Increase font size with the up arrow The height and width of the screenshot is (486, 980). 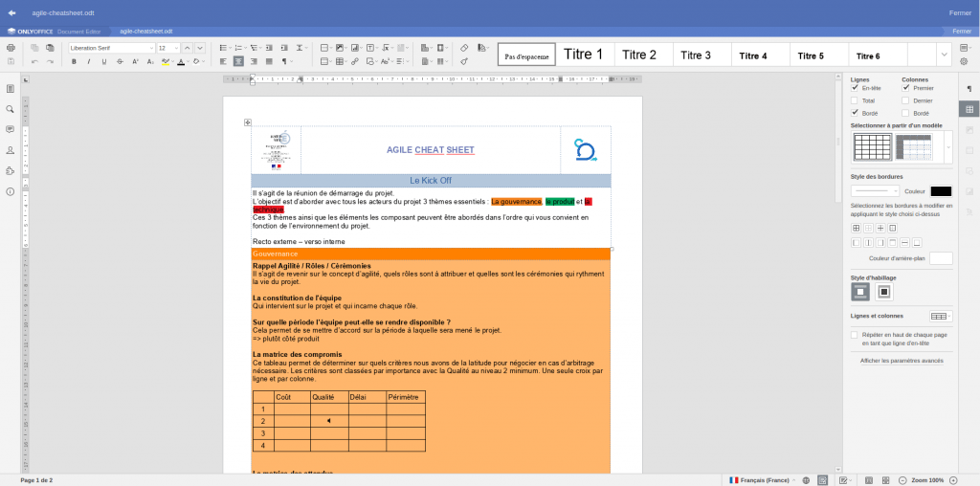pyautogui.click(x=188, y=48)
